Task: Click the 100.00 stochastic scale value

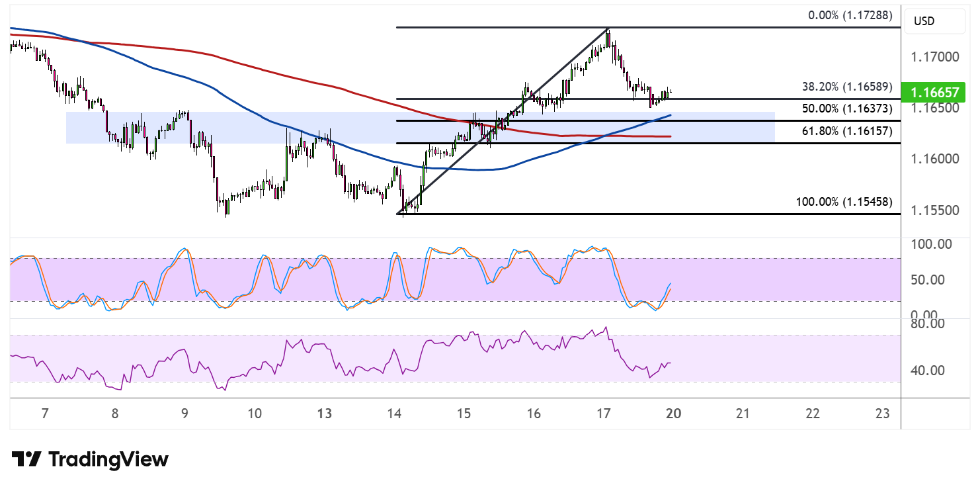Action: tap(933, 244)
